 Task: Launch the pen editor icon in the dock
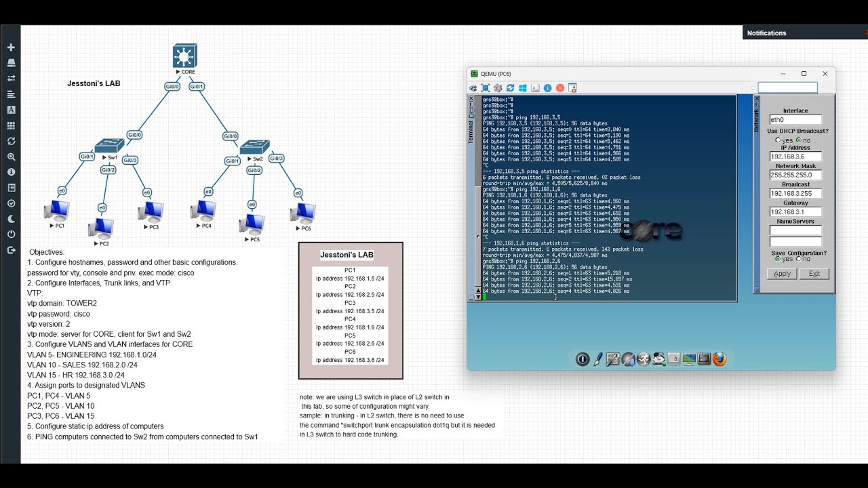(x=598, y=359)
